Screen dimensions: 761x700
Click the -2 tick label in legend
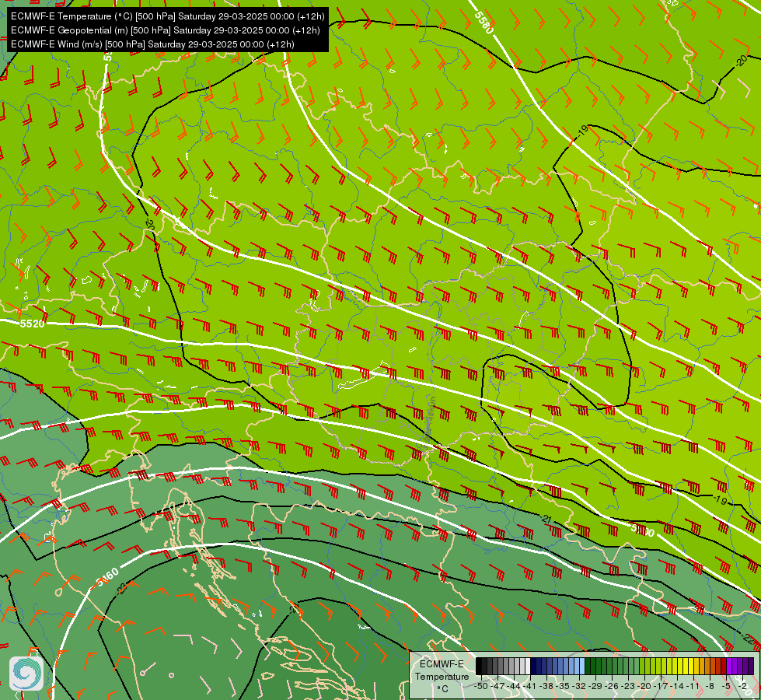[x=742, y=686]
